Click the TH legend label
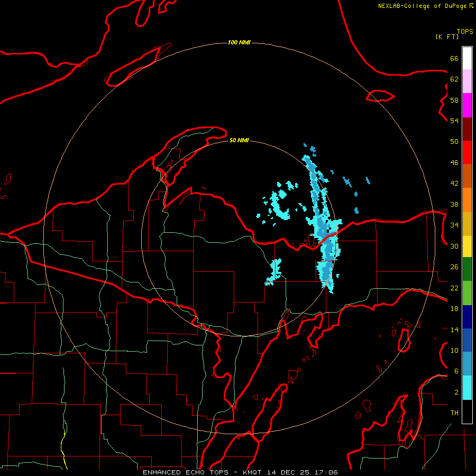This screenshot has height=476, width=476. coord(454,413)
